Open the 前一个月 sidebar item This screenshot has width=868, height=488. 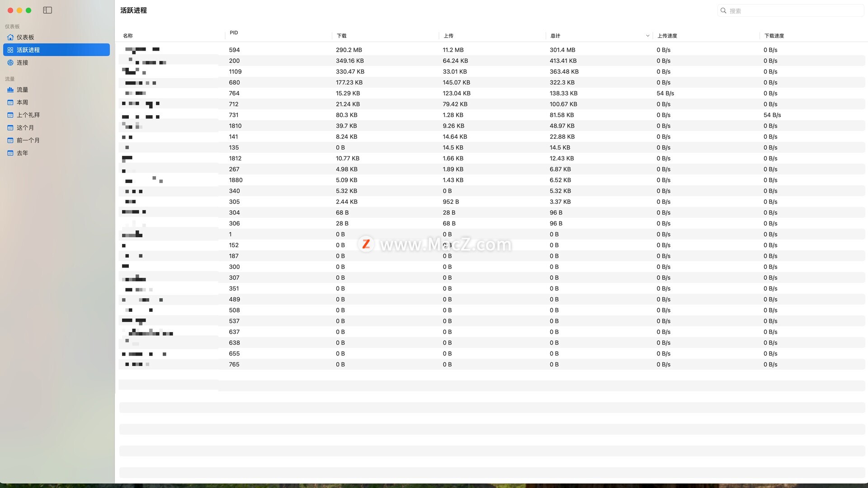28,140
